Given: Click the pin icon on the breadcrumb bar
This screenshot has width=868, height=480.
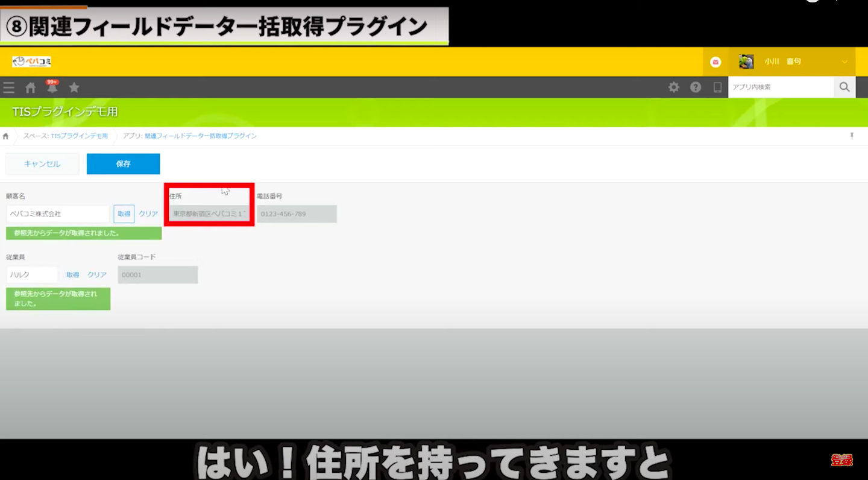Looking at the screenshot, I should point(852,136).
